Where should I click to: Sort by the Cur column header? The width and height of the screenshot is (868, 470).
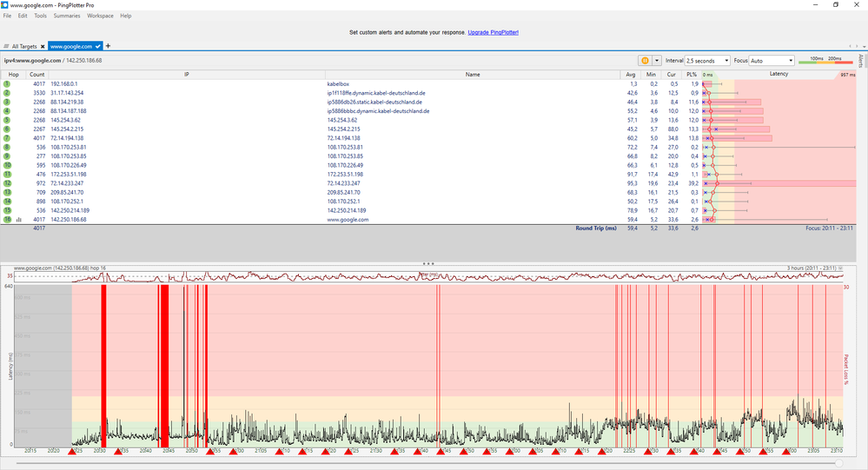point(671,74)
